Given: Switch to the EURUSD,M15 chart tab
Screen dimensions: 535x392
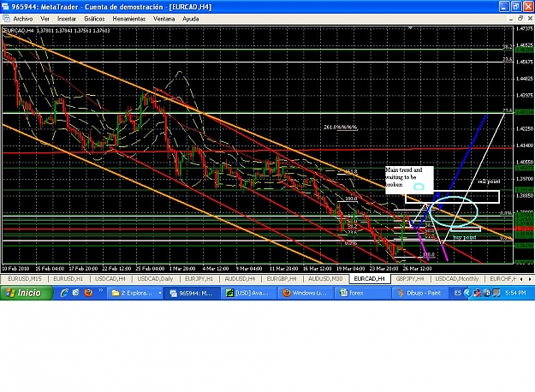Looking at the screenshot, I should pos(25,279).
